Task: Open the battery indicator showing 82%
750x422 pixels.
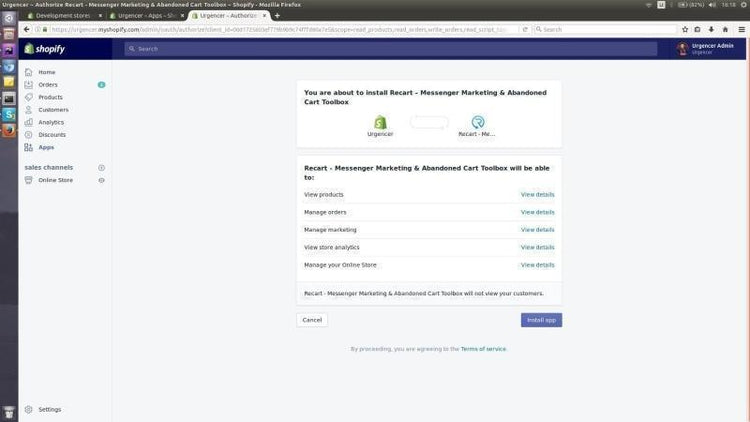Action: [691, 5]
